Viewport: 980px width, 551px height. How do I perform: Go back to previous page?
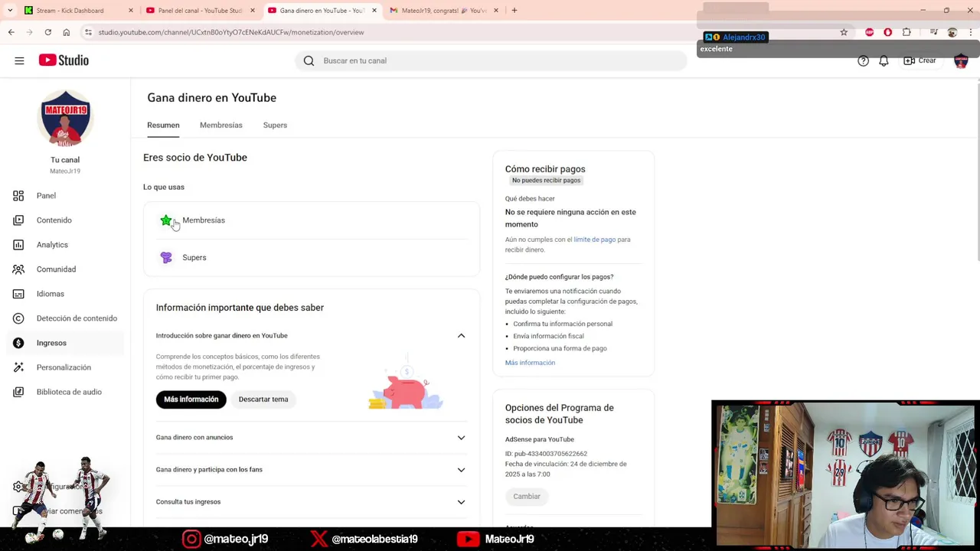coord(11,32)
